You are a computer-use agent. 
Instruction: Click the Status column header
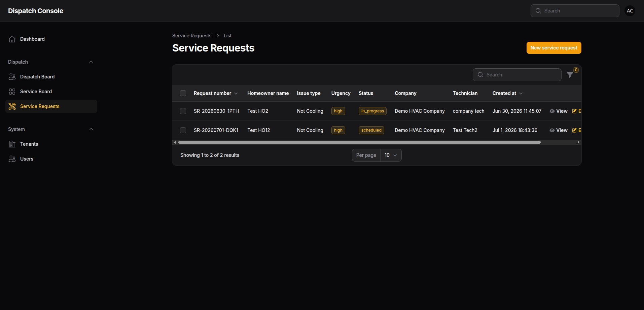[x=366, y=93]
